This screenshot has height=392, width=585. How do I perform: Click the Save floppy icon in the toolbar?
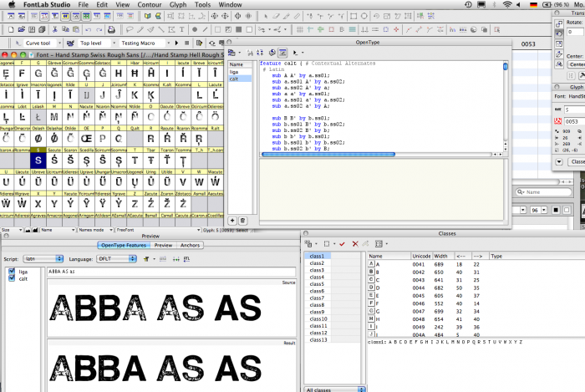(32, 29)
